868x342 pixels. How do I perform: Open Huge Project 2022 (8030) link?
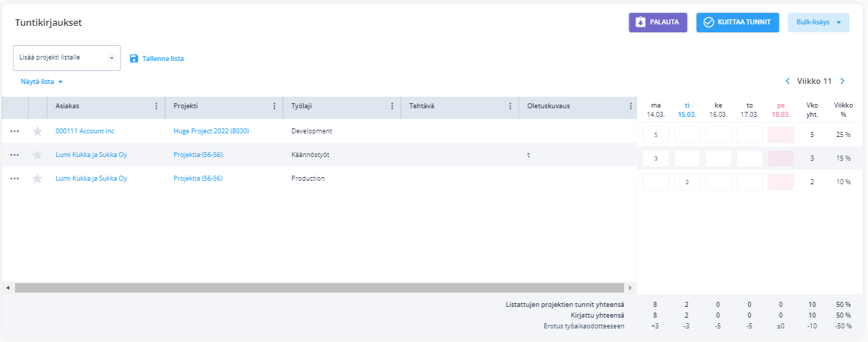pyautogui.click(x=211, y=131)
